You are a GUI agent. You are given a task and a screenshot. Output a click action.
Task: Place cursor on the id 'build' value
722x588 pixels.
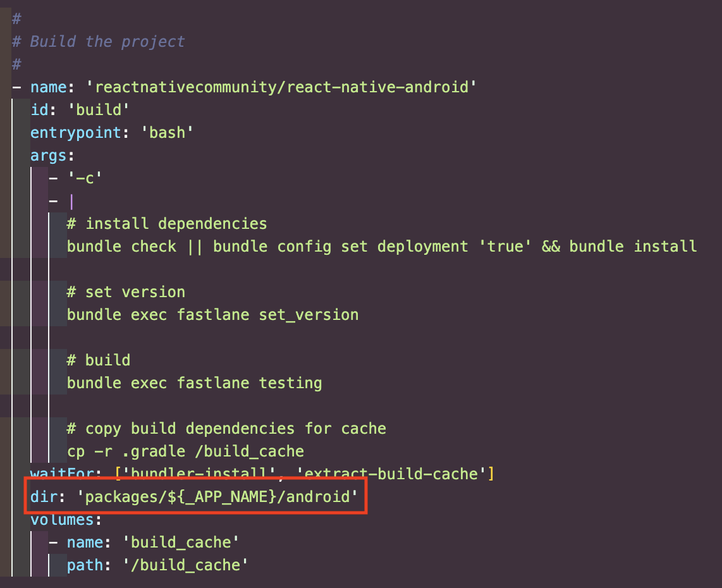point(102,109)
